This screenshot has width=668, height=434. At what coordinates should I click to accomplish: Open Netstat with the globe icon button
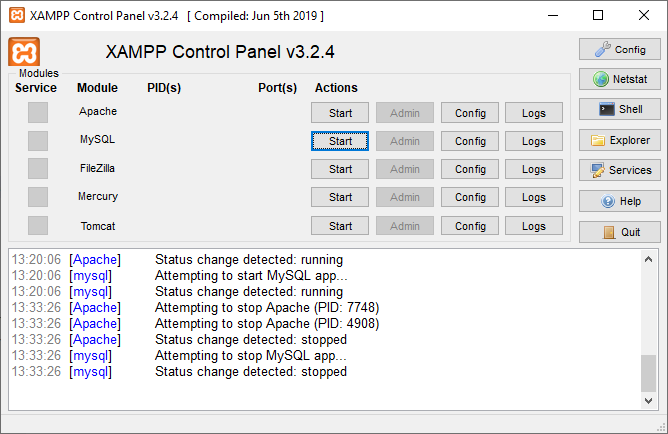(619, 79)
